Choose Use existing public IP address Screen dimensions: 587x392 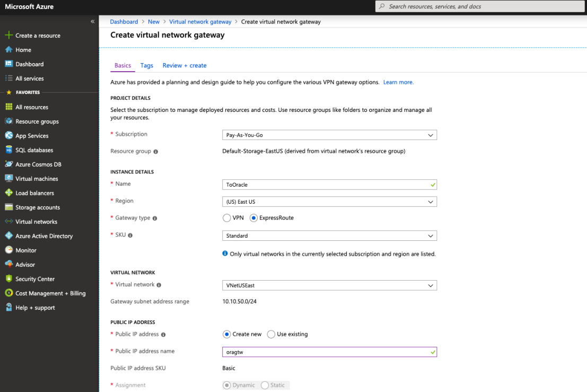pyautogui.click(x=271, y=334)
